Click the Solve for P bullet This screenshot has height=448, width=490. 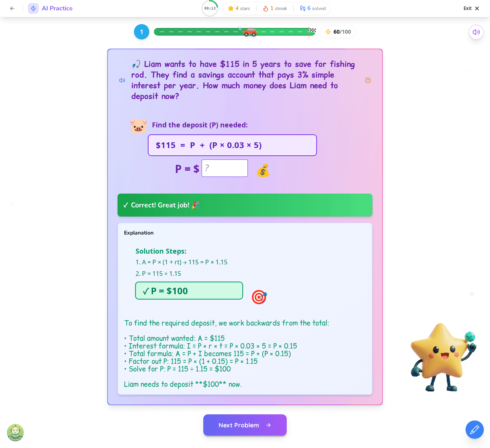click(177, 369)
